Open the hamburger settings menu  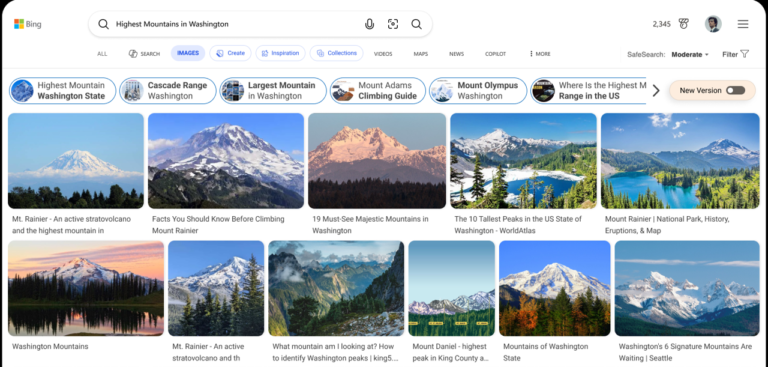(x=743, y=24)
